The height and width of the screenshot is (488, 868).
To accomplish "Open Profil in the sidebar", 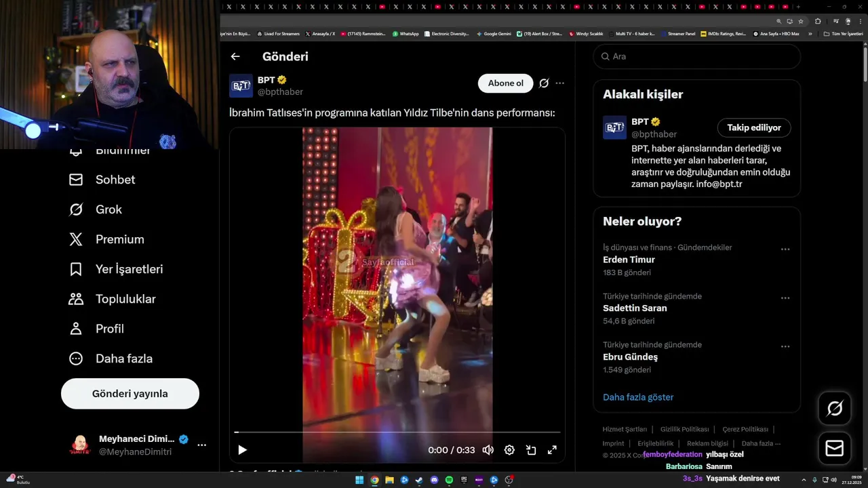I will tap(96, 329).
